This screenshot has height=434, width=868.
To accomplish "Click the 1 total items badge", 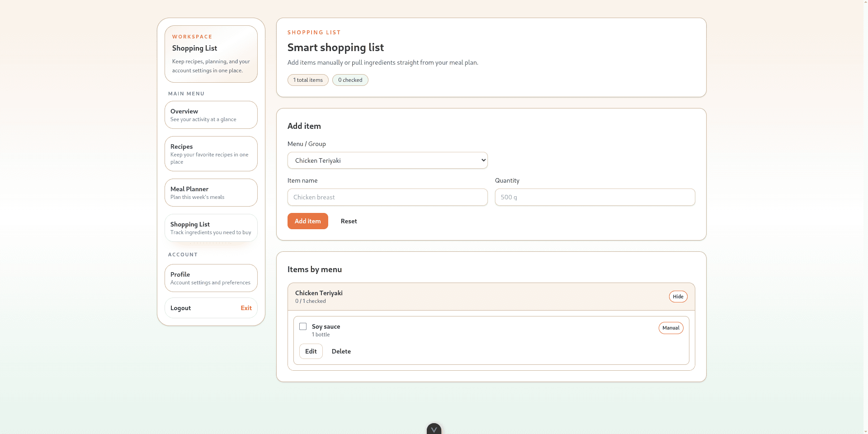I will tap(308, 80).
